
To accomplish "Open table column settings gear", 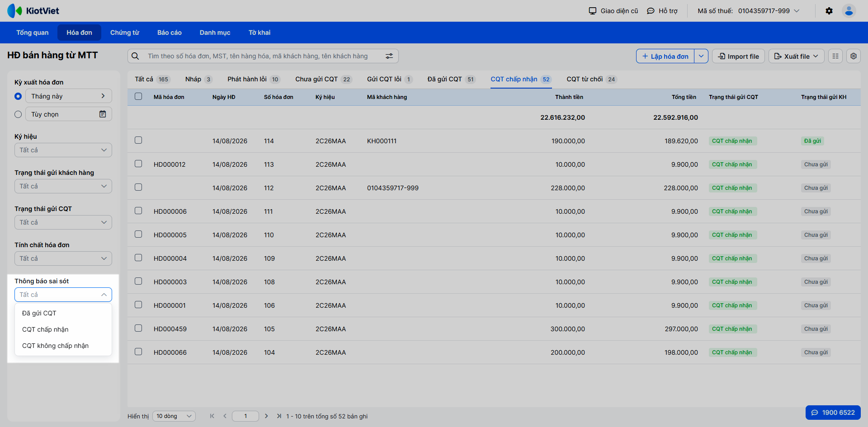I will coord(854,56).
